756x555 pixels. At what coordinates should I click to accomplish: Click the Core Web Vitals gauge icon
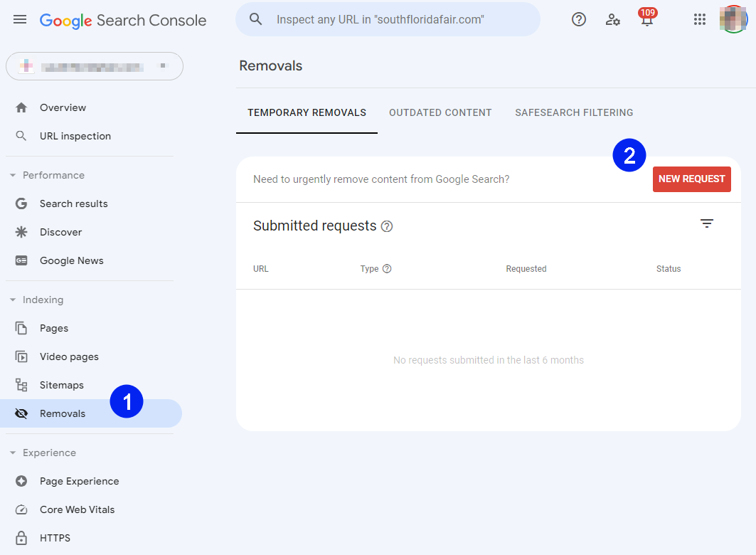pyautogui.click(x=21, y=509)
